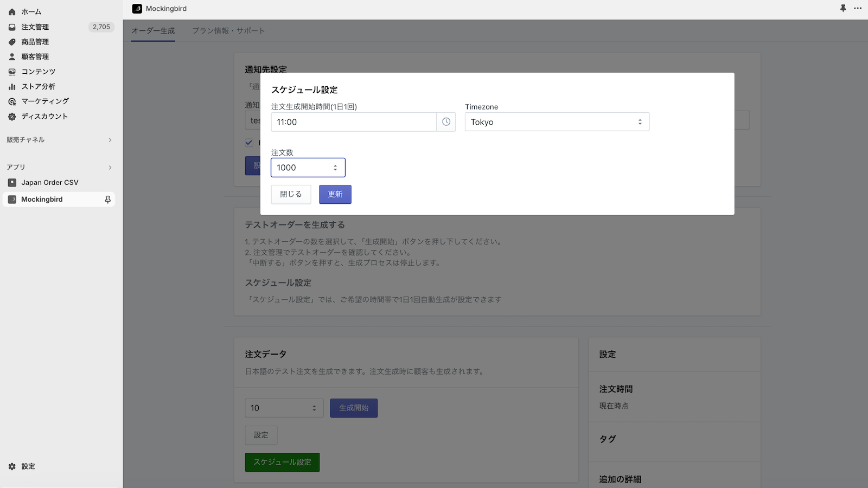Switch to the プラン情報・サポート tab

[228, 31]
